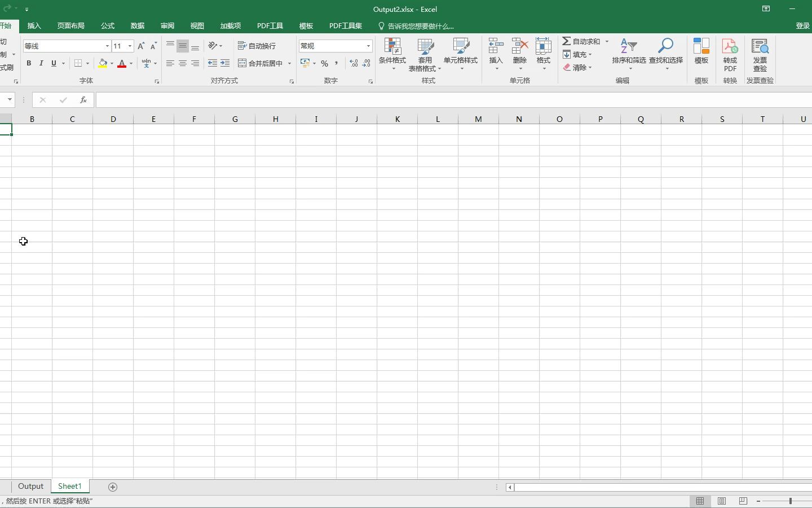Toggle bold formatting
Viewport: 812px width, 508px height.
coord(29,63)
